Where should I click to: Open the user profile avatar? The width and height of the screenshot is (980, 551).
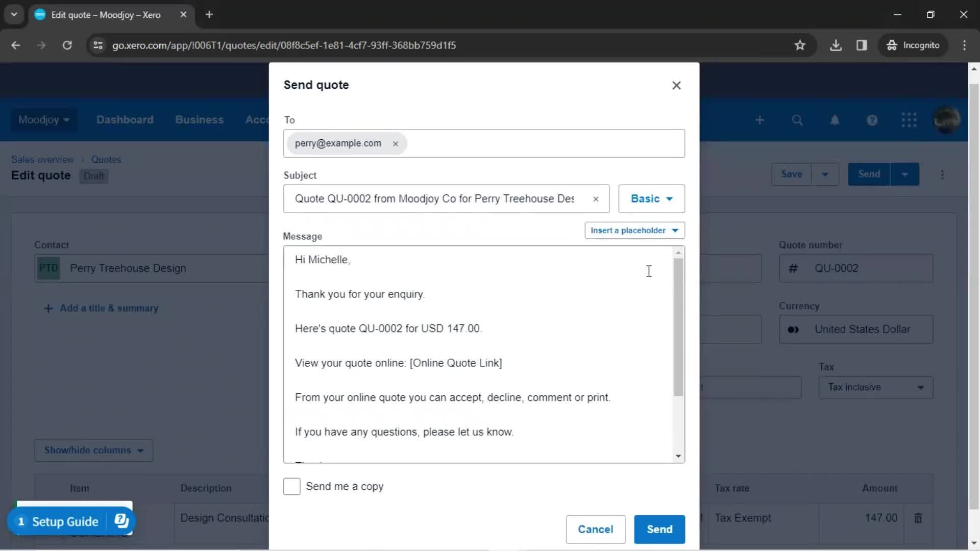point(947,120)
